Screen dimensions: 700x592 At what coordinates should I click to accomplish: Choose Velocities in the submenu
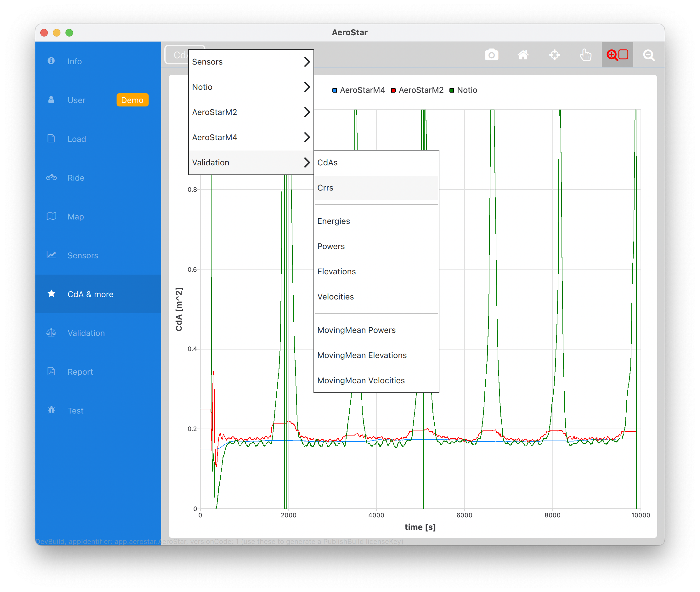(x=336, y=297)
